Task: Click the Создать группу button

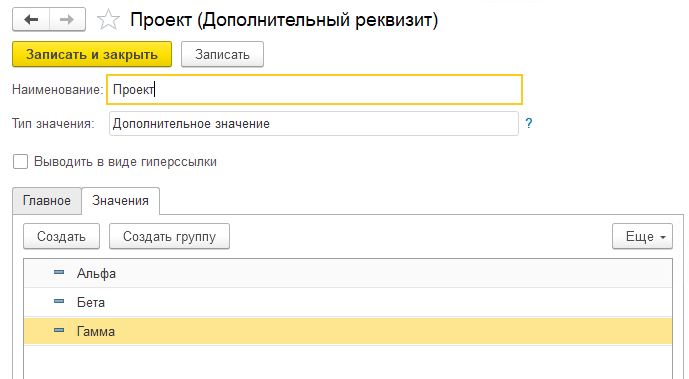Action: pos(169,236)
